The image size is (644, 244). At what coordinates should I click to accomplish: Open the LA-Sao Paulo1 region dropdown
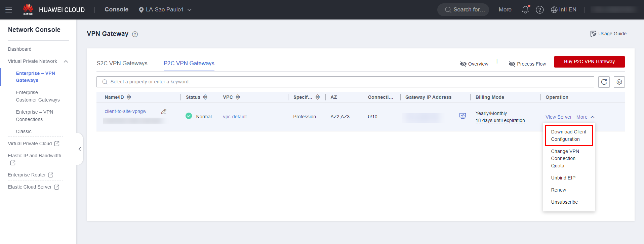click(165, 10)
